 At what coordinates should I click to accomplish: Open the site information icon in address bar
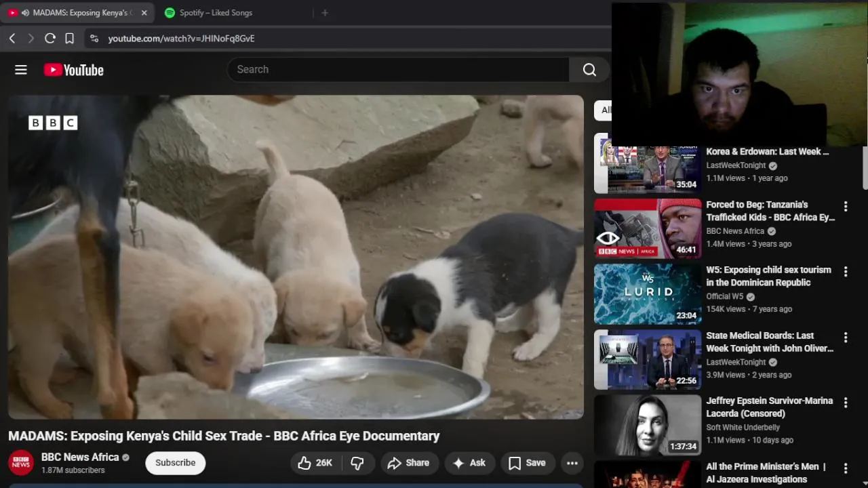[x=94, y=39]
